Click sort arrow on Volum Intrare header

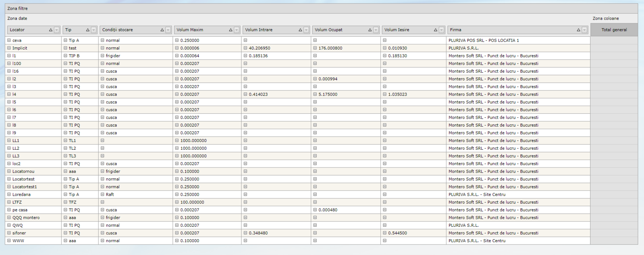point(300,30)
